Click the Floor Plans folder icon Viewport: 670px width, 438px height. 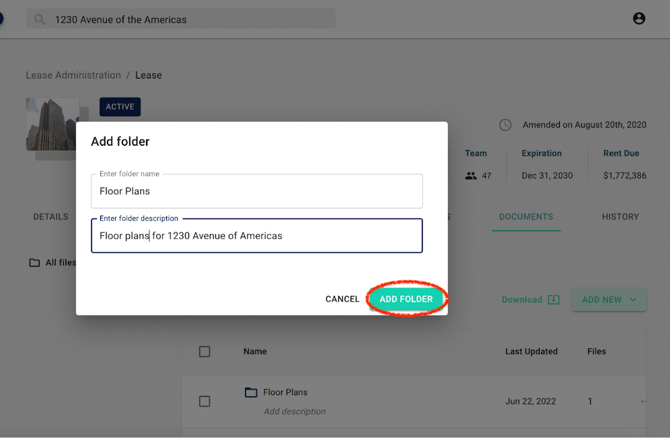pos(251,392)
